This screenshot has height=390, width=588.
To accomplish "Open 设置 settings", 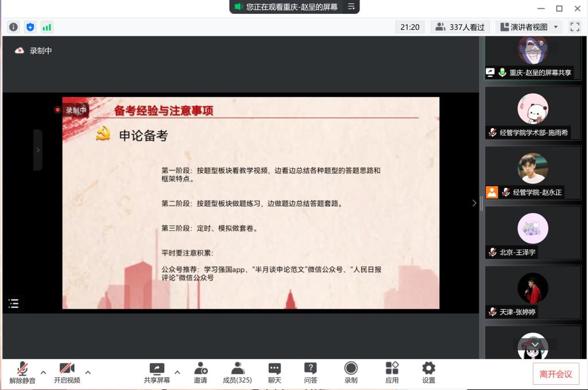I will [428, 373].
